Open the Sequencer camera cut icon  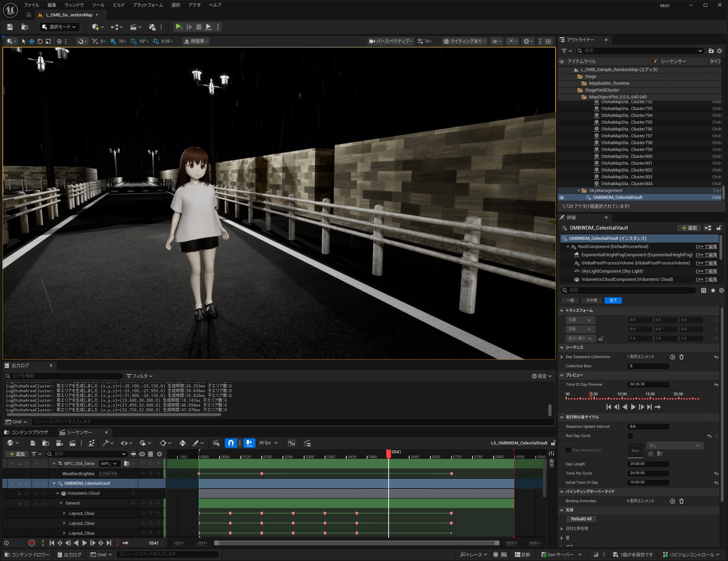59,443
